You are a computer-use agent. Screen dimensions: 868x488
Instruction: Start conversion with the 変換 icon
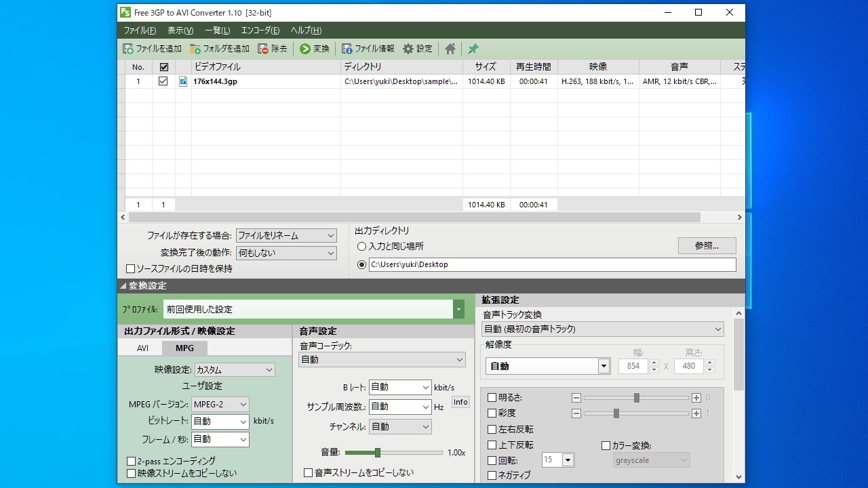(305, 49)
